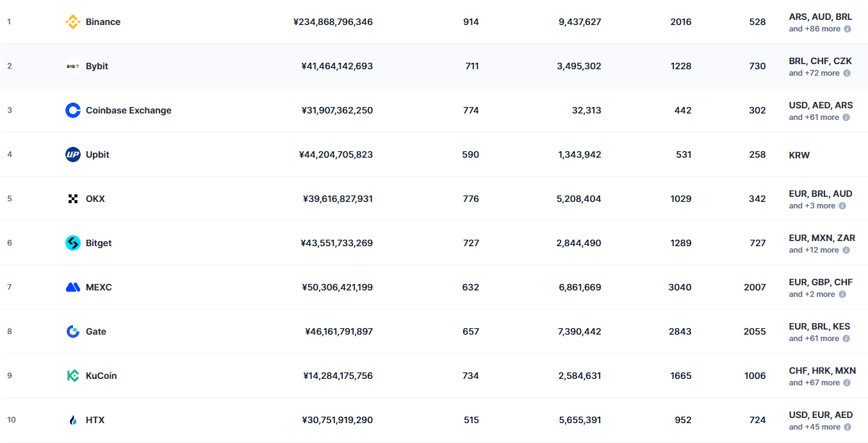Click info icon beside OKX's +3 more
The width and height of the screenshot is (868, 443).
tap(842, 206)
